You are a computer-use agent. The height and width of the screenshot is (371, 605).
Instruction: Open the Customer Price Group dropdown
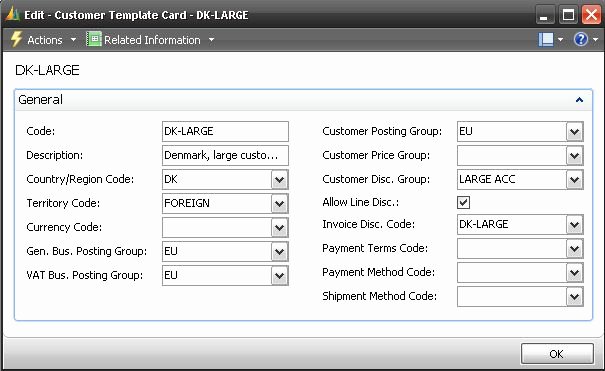click(x=575, y=155)
